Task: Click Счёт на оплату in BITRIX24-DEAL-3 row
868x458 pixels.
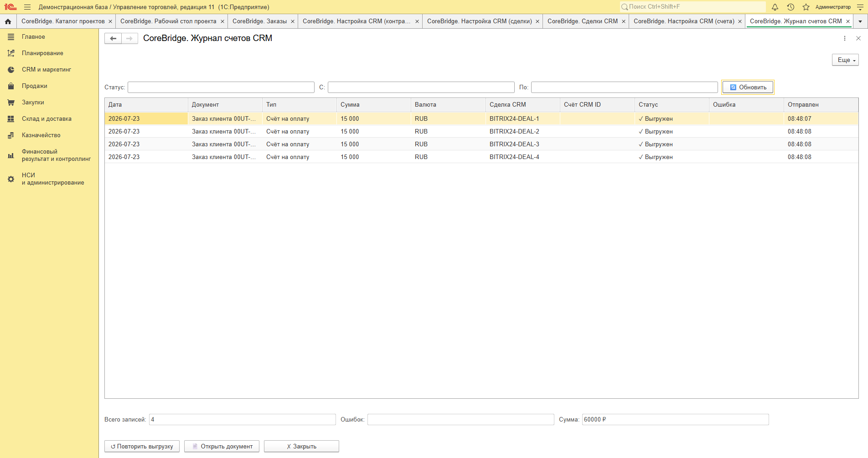Action: click(x=300, y=144)
